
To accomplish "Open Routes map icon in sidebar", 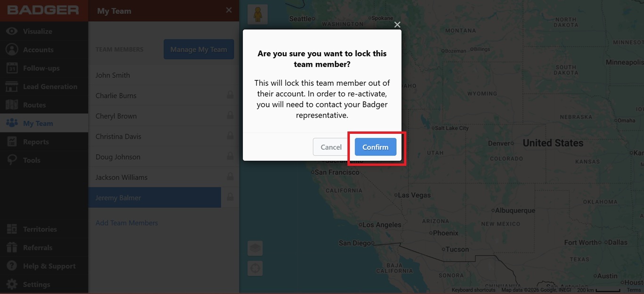I will tap(12, 105).
